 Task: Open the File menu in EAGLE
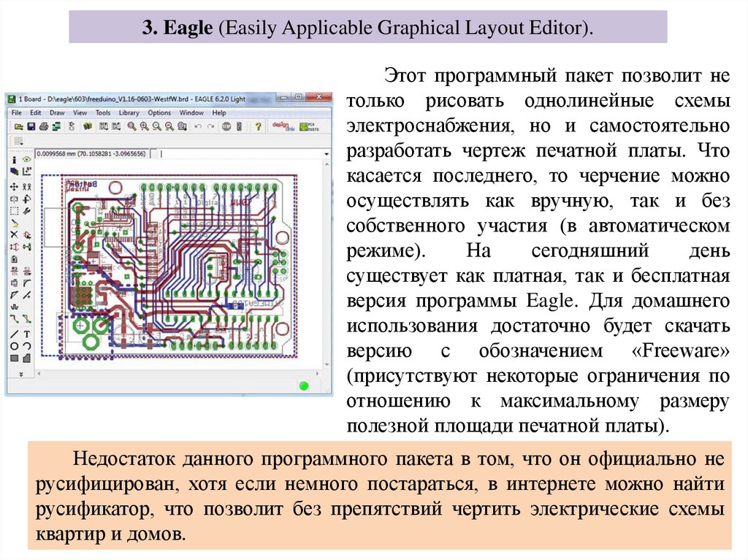click(x=16, y=112)
